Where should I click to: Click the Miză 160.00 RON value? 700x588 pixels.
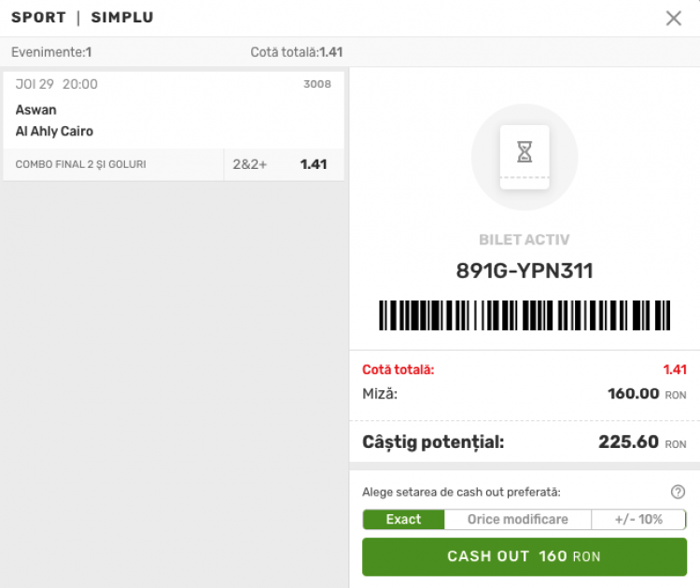coord(647,394)
